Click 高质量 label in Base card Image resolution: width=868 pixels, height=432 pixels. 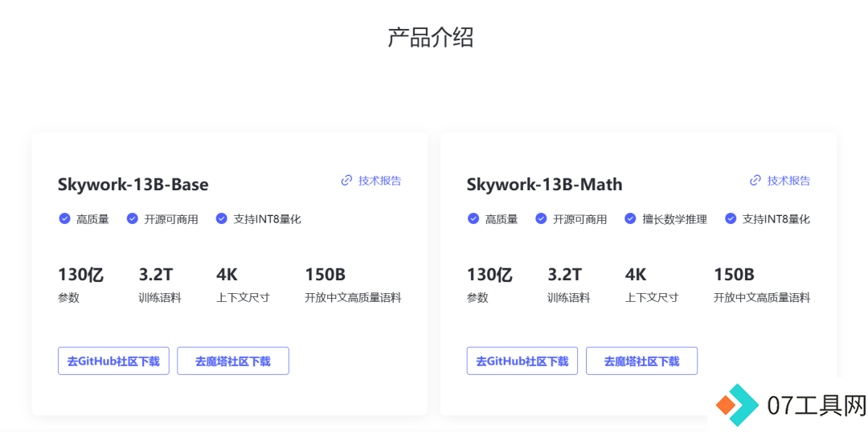(93, 219)
